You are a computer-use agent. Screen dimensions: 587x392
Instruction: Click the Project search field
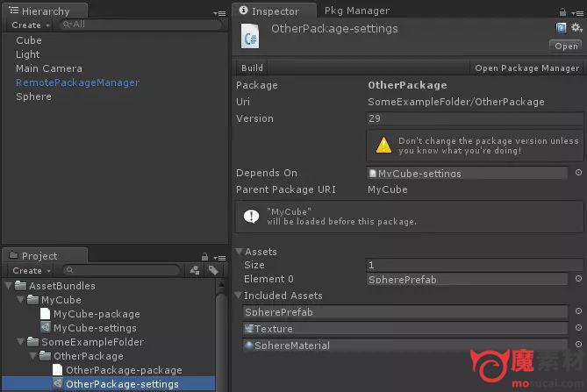point(122,270)
